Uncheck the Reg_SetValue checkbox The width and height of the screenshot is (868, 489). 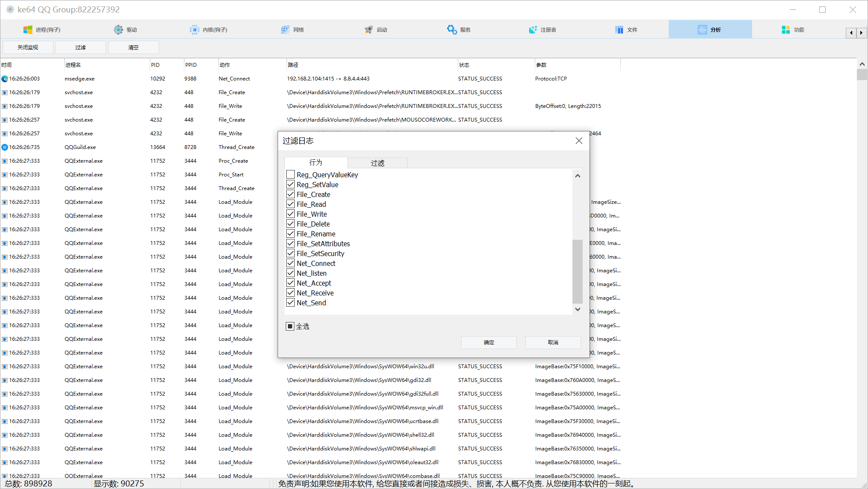(290, 184)
